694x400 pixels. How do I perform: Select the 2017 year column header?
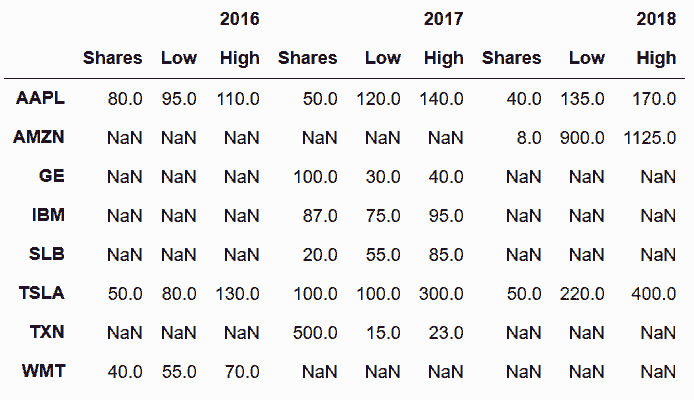click(x=444, y=19)
